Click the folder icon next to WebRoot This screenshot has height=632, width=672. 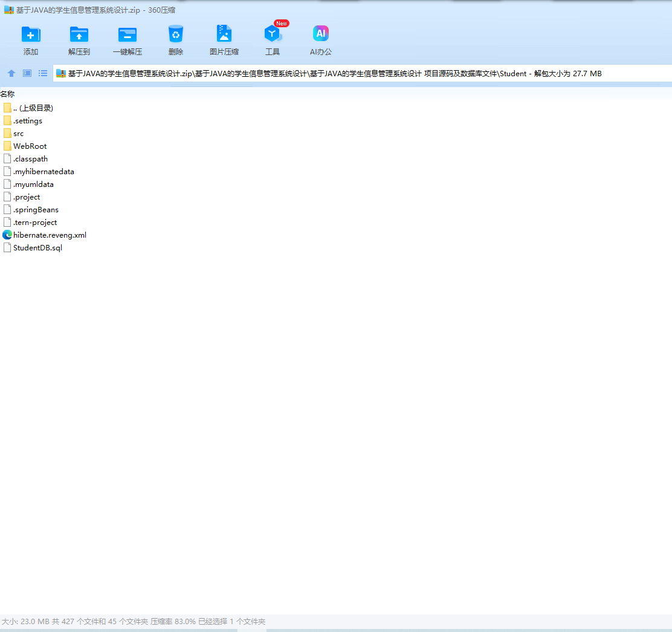[x=7, y=146]
